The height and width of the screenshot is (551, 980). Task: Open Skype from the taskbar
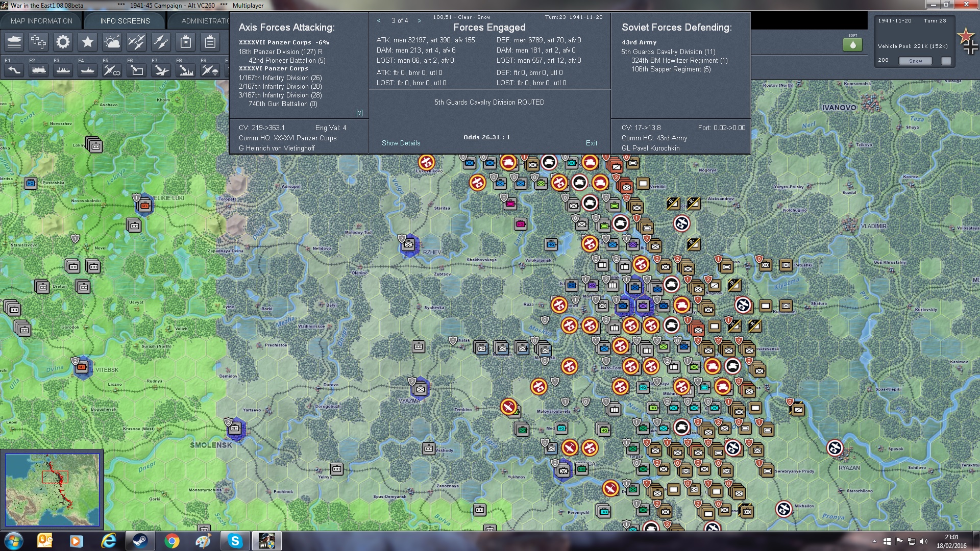235,541
